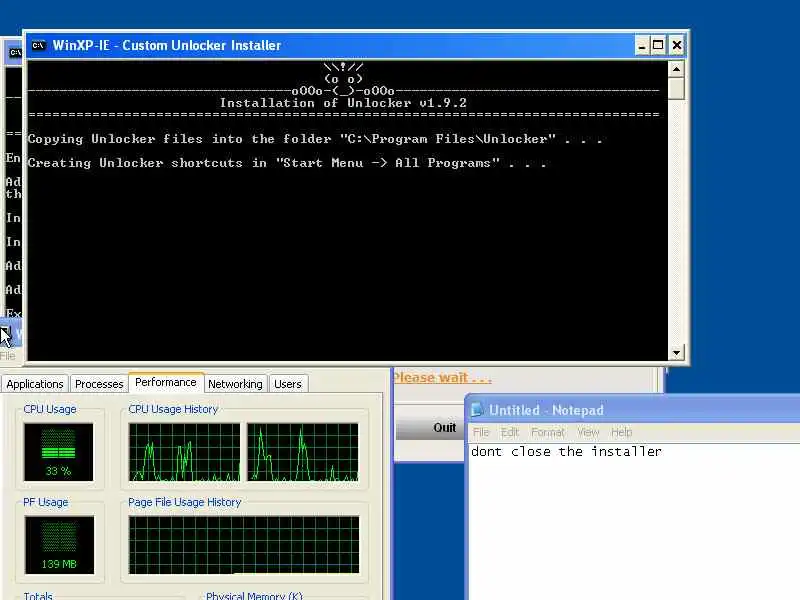Minimize the Custom Unlocker Installer window
This screenshot has width=800, height=600.
(x=642, y=45)
